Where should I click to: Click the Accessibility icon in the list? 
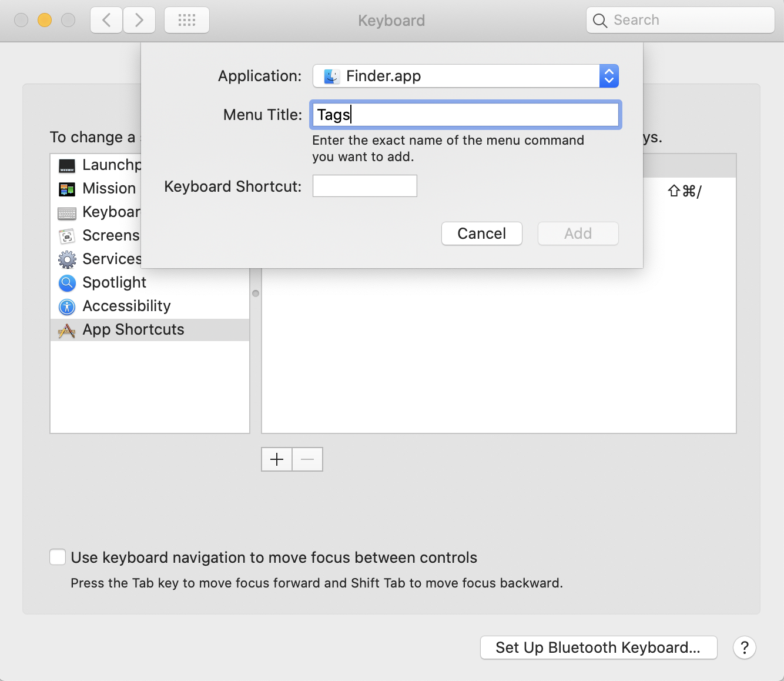click(67, 306)
